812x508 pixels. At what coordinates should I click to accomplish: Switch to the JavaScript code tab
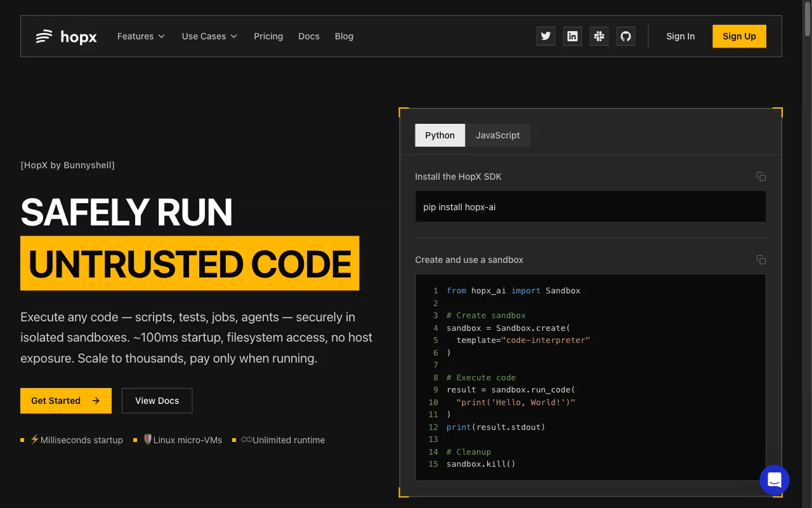(498, 135)
